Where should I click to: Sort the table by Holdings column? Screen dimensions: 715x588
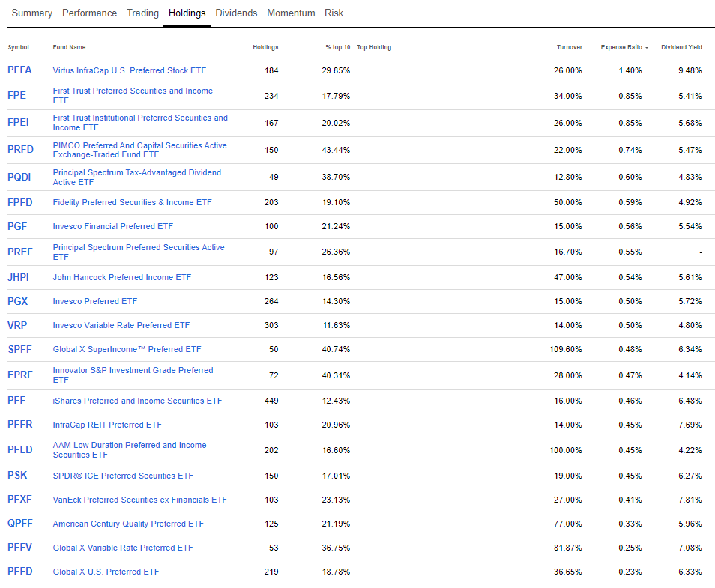pyautogui.click(x=265, y=46)
